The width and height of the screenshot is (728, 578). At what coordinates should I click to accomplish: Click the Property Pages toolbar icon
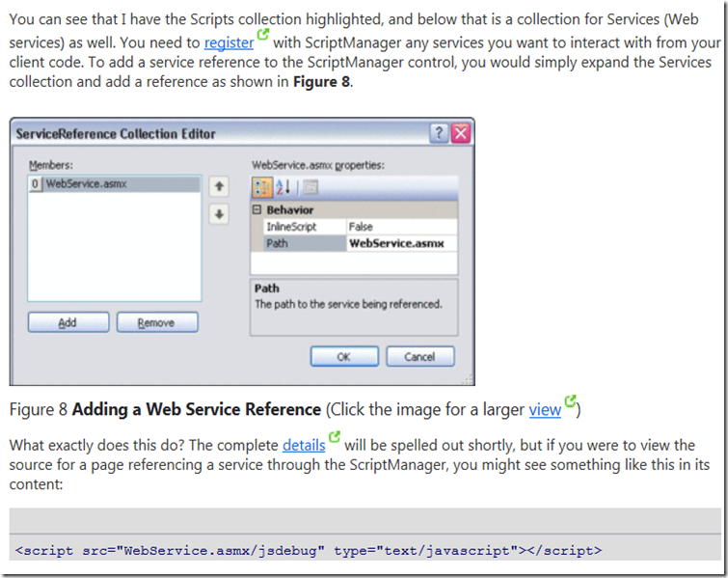click(310, 188)
